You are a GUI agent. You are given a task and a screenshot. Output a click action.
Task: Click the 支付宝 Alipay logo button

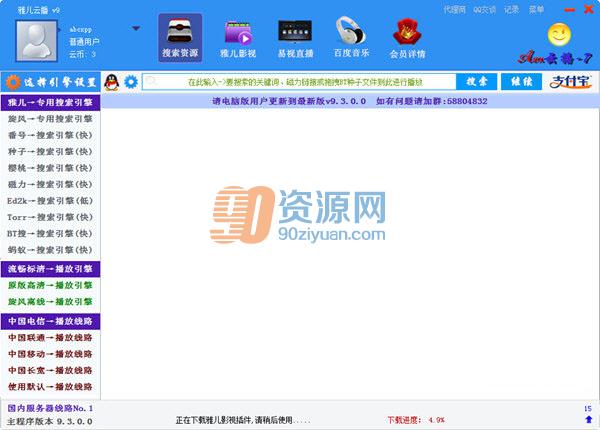[x=570, y=81]
